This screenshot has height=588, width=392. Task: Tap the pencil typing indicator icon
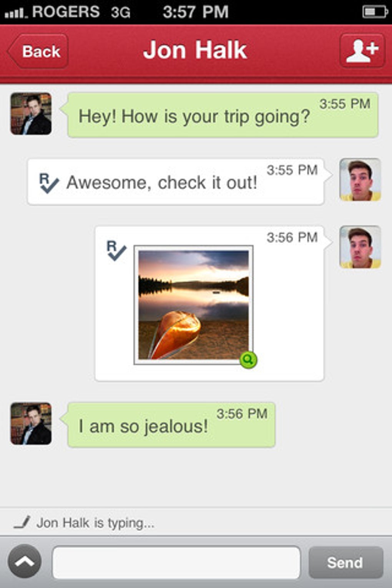[22, 523]
